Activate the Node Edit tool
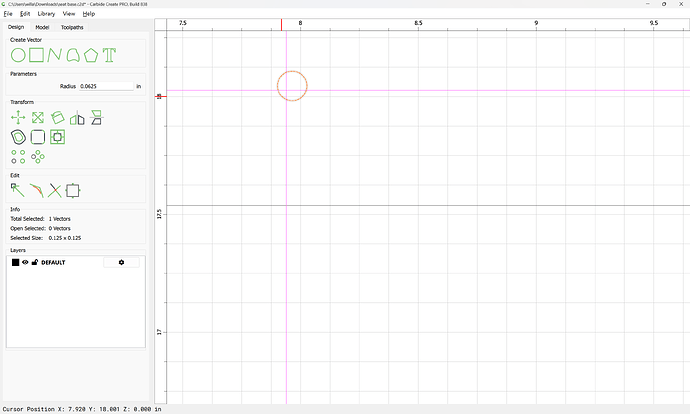 (18, 191)
